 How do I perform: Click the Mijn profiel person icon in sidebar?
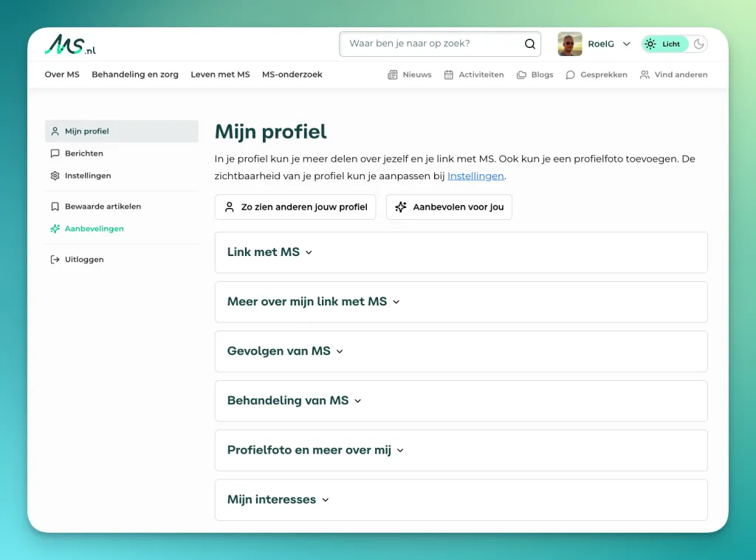point(55,131)
